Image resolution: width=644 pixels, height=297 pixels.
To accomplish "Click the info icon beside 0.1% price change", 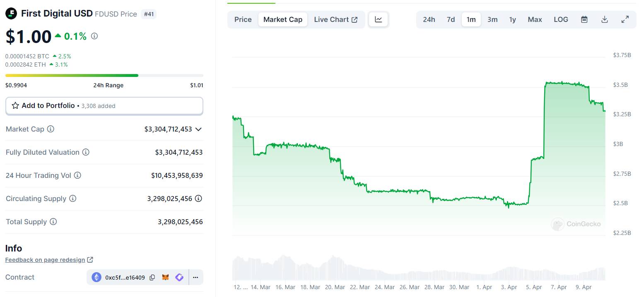I will [x=94, y=36].
